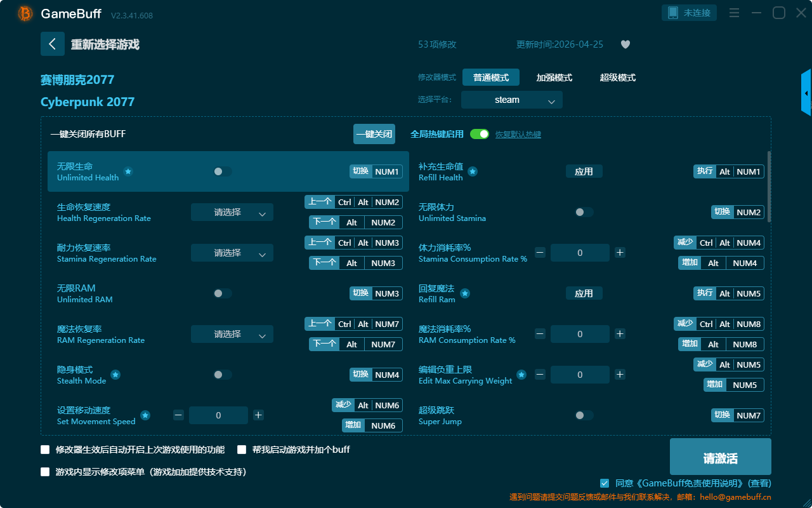Screen dimensions: 812x508
Task: Select 普通模式 trainer mode tab
Action: click(491, 77)
